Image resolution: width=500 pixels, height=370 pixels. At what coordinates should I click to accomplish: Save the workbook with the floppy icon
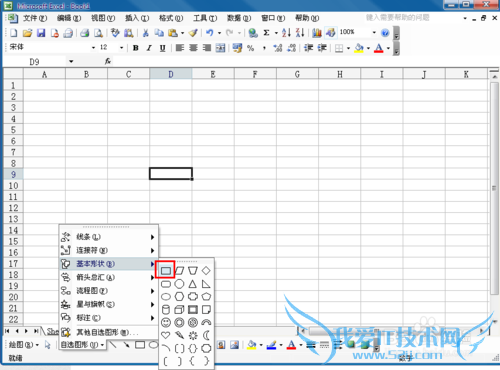(41, 33)
